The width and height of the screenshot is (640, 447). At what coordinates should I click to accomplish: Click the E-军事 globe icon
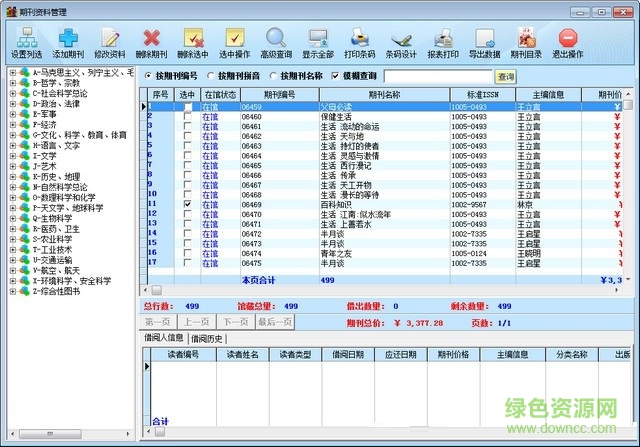pyautogui.click(x=24, y=114)
